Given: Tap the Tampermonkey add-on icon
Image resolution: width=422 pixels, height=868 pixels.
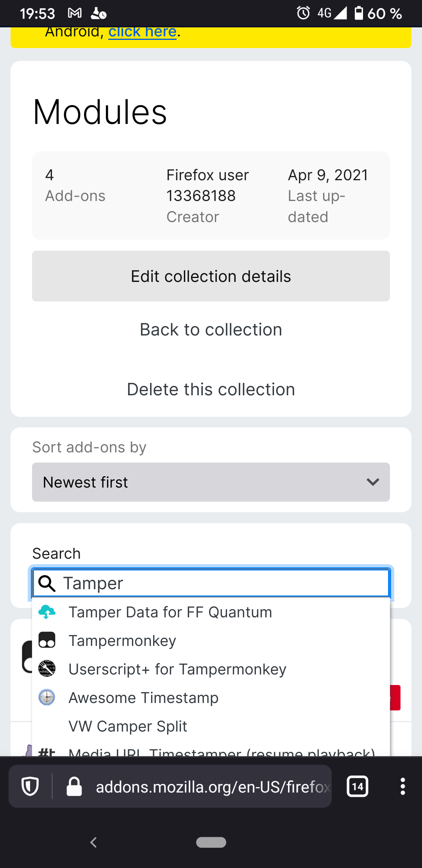Looking at the screenshot, I should [x=47, y=640].
